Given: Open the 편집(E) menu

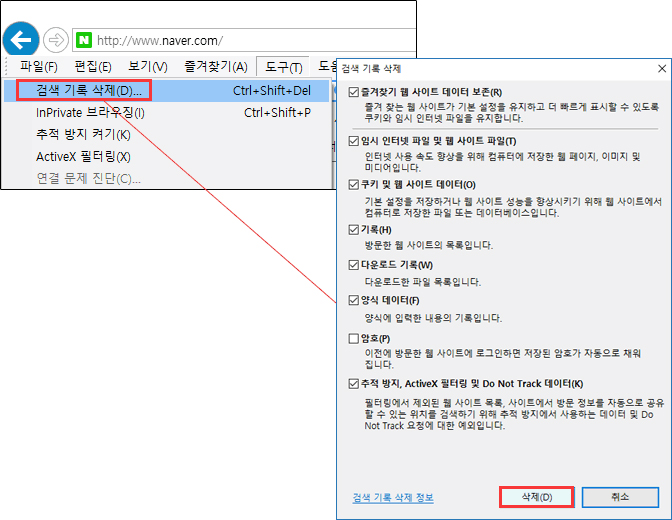Looking at the screenshot, I should [93, 67].
